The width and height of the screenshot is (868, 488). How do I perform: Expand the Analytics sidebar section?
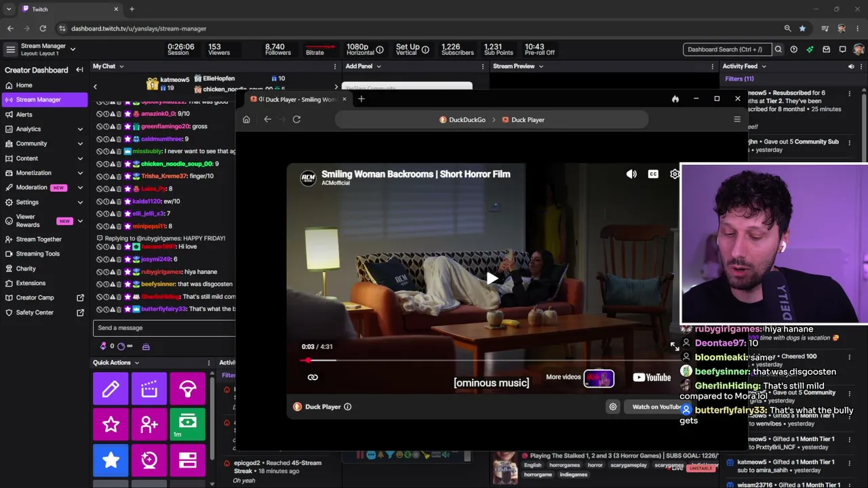tap(80, 129)
